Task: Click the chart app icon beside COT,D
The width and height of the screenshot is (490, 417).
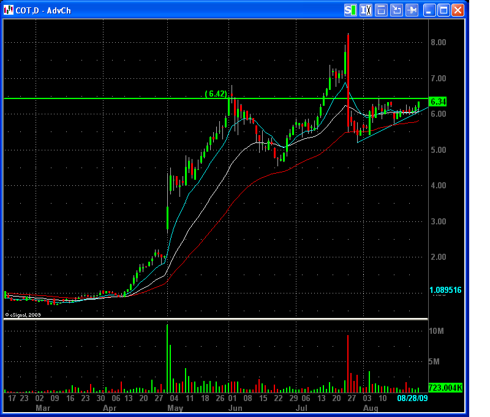Action: 8,10
